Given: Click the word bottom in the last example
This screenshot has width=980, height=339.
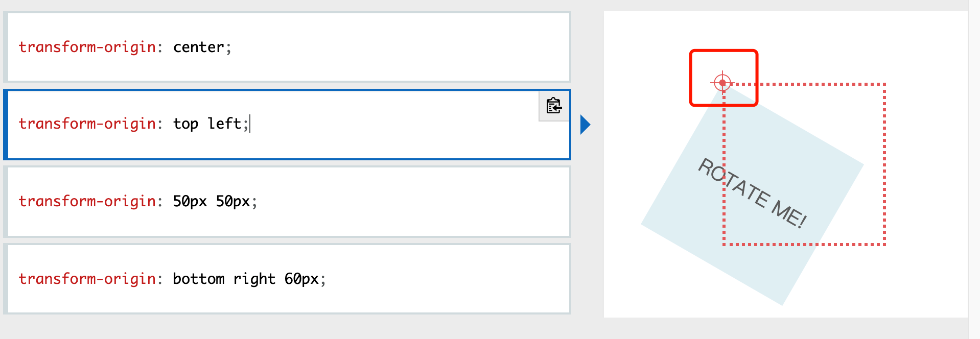Looking at the screenshot, I should tap(199, 279).
